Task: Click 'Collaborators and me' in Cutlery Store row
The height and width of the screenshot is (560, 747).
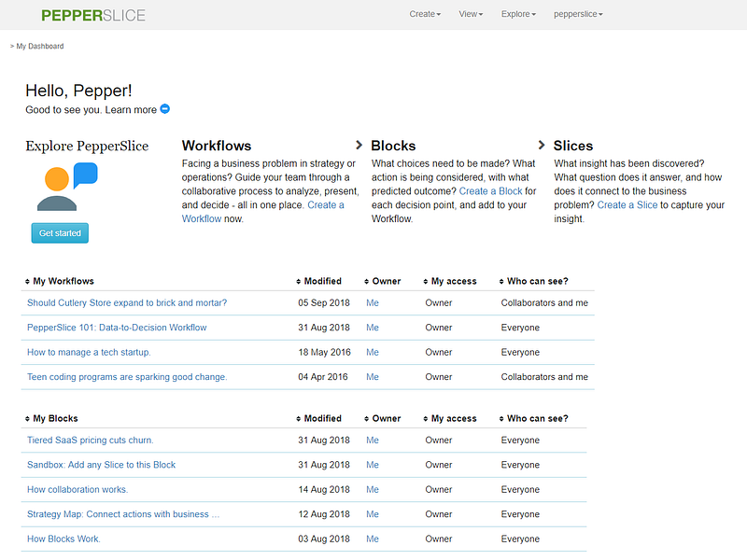Action: pos(544,302)
